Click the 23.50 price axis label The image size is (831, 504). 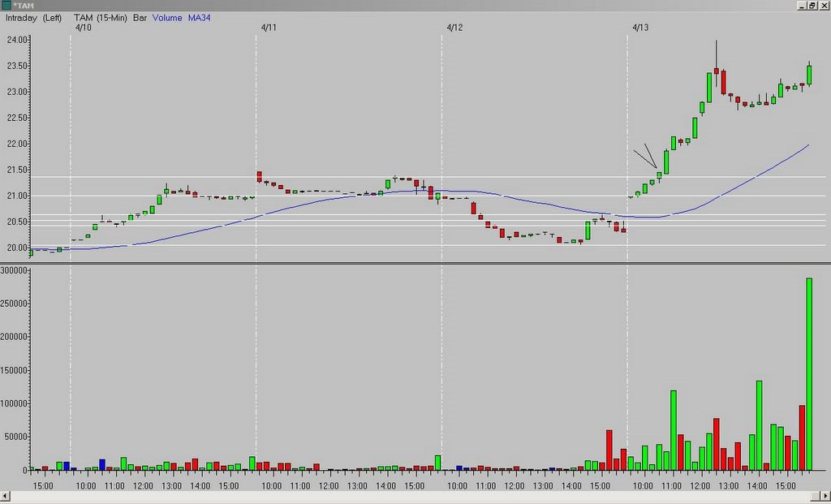click(x=17, y=66)
